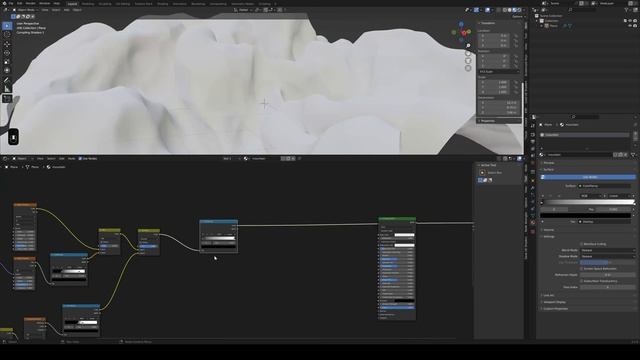Enable Screen Space Refraction checkbox
The height and width of the screenshot is (360, 640).
pos(581,269)
